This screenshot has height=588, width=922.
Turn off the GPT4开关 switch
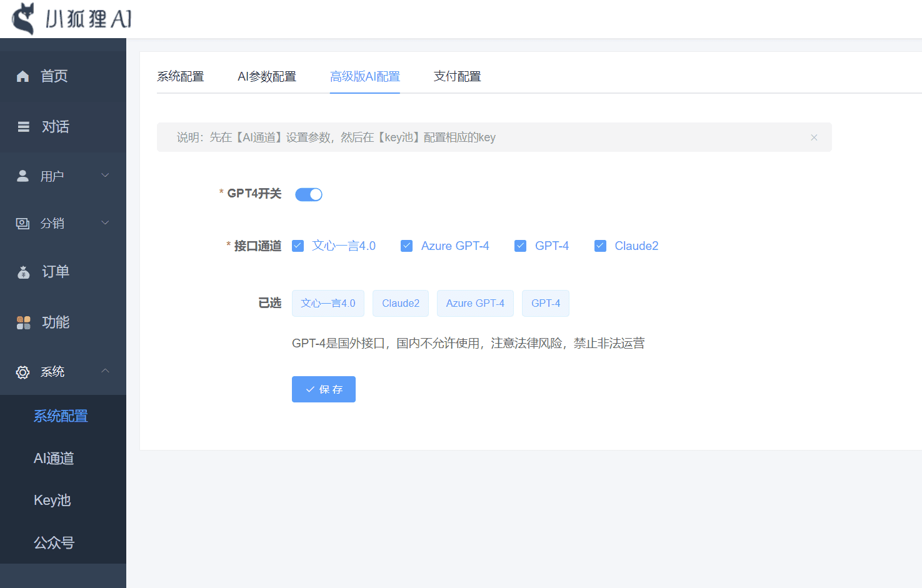tap(309, 194)
